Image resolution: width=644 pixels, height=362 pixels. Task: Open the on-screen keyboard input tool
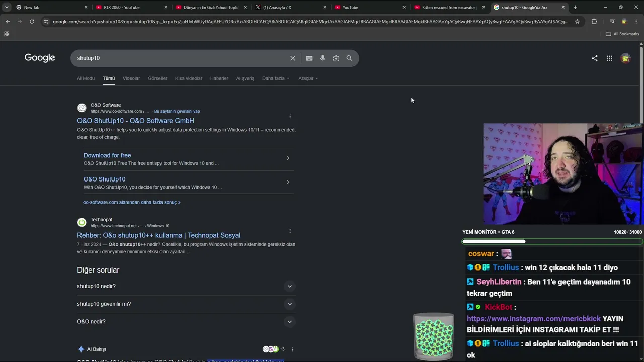pyautogui.click(x=309, y=58)
